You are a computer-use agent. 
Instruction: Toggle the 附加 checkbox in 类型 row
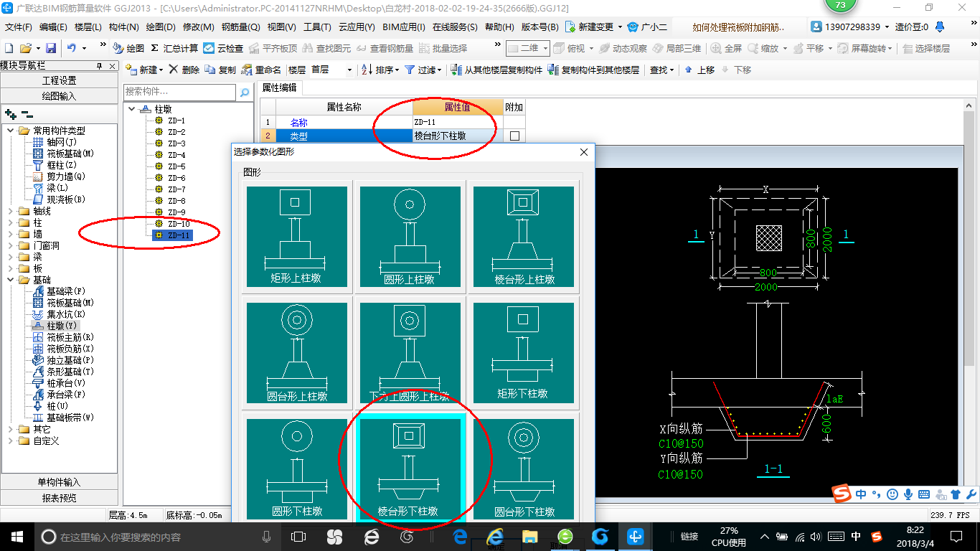pos(514,136)
